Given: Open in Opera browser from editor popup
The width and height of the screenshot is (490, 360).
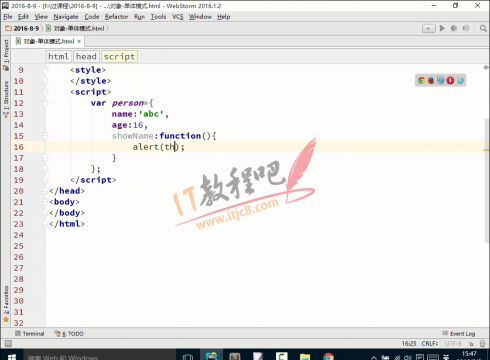Looking at the screenshot, I should coord(450,80).
